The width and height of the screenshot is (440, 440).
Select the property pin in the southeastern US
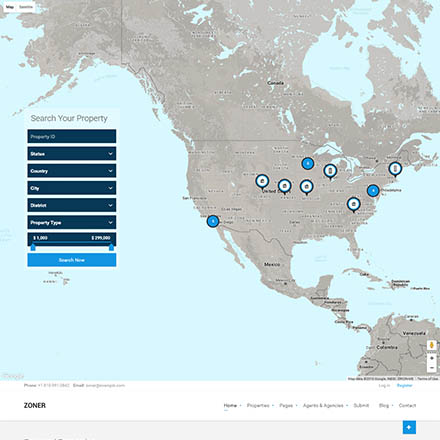(x=354, y=205)
